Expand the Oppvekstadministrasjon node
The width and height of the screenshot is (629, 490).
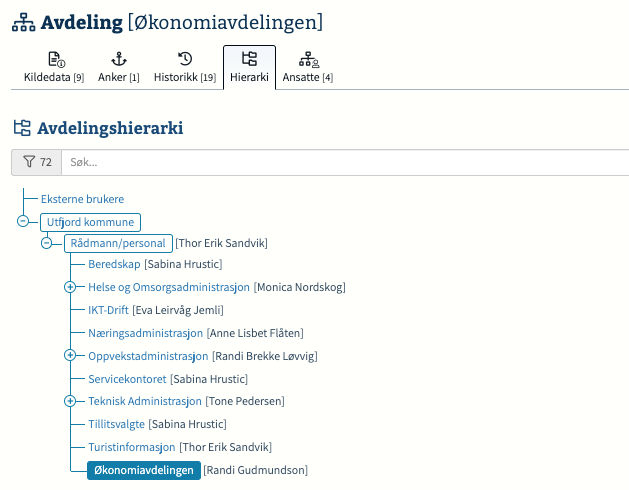[x=70, y=355]
